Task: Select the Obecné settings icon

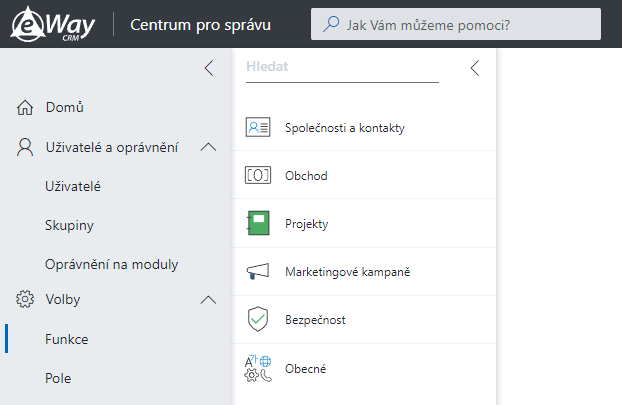Action: (258, 368)
